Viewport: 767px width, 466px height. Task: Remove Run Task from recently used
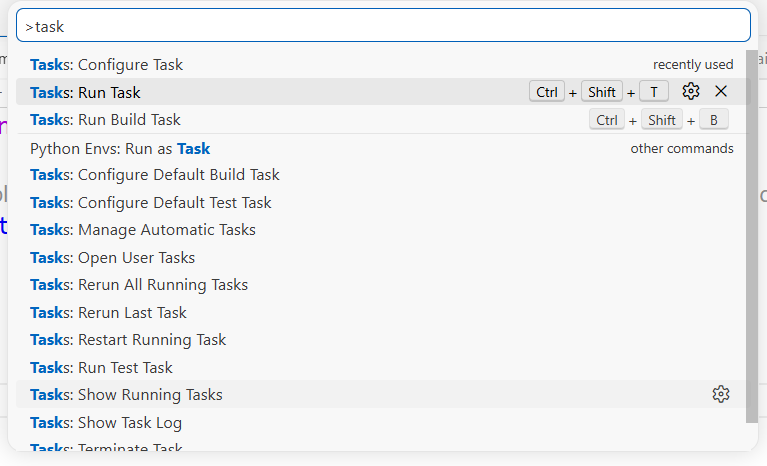721,91
